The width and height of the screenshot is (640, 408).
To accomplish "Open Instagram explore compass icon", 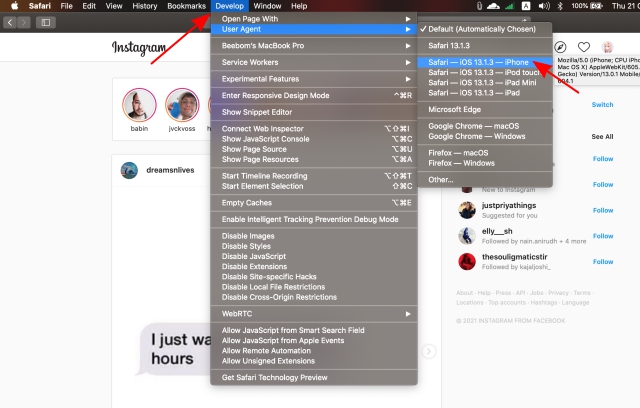I will pos(560,47).
